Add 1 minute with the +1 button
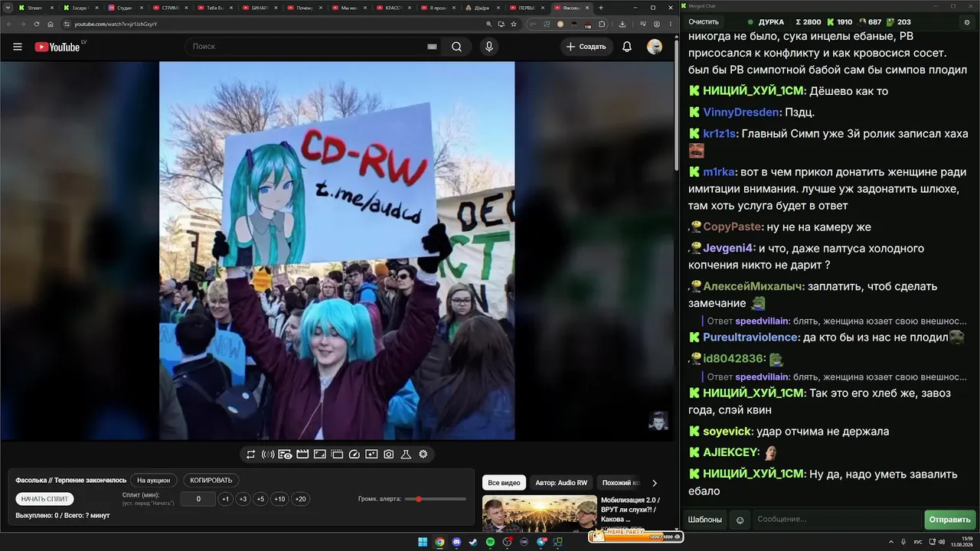 pyautogui.click(x=225, y=499)
